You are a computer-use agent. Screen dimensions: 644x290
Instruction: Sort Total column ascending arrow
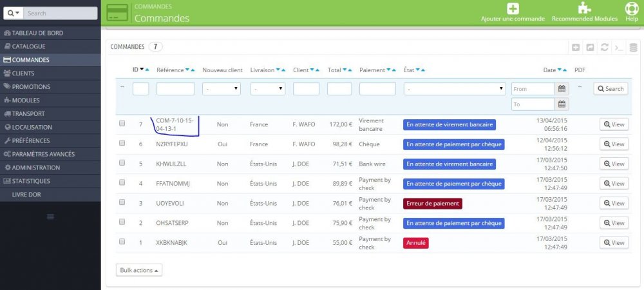pos(350,70)
